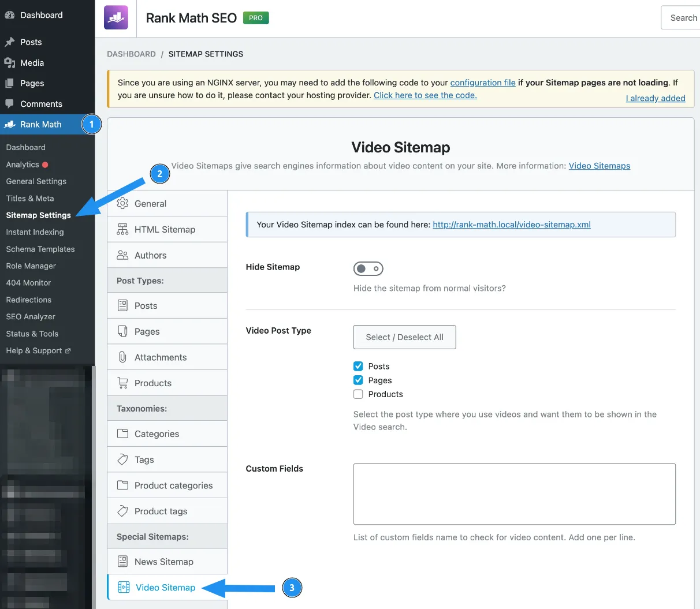Click the News Sitemap newspaper icon
The width and height of the screenshot is (700, 609).
click(x=122, y=561)
